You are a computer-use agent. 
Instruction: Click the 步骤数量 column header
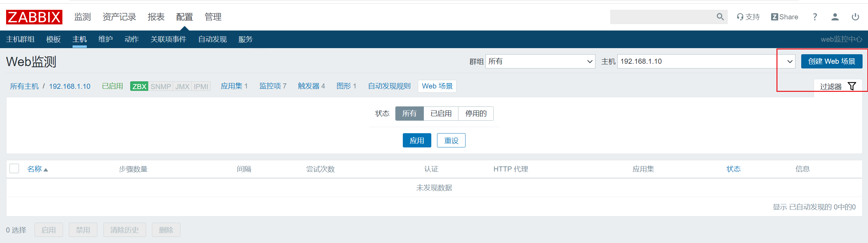(133, 169)
